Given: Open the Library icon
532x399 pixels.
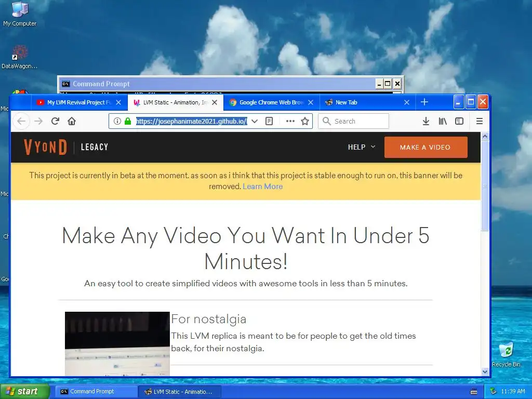Looking at the screenshot, I should [x=443, y=121].
